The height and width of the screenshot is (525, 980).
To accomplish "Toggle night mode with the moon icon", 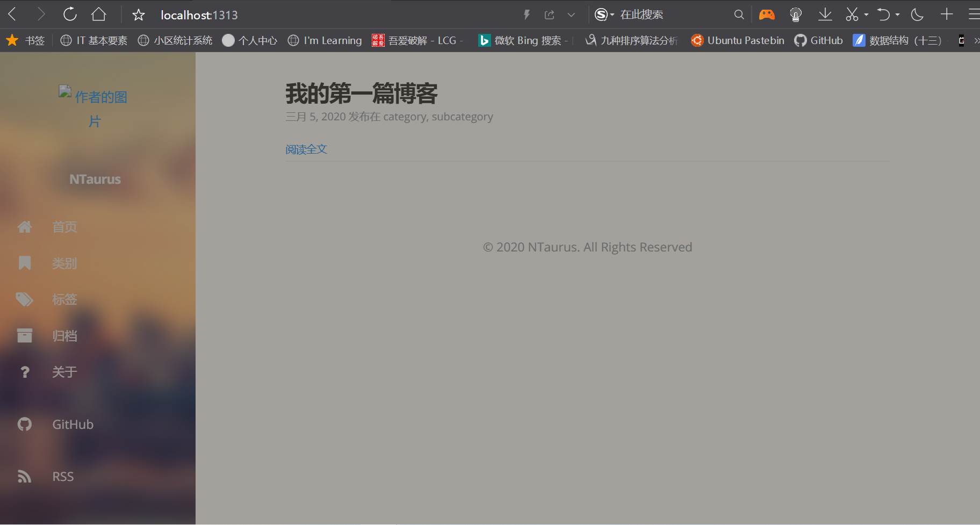I will point(917,15).
